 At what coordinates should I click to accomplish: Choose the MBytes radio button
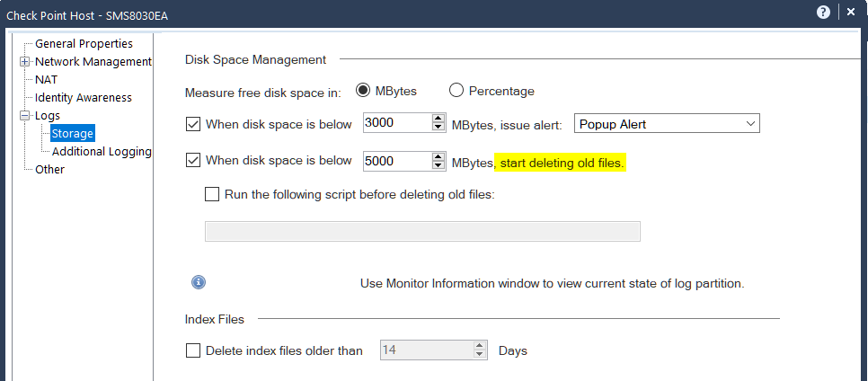(x=363, y=90)
